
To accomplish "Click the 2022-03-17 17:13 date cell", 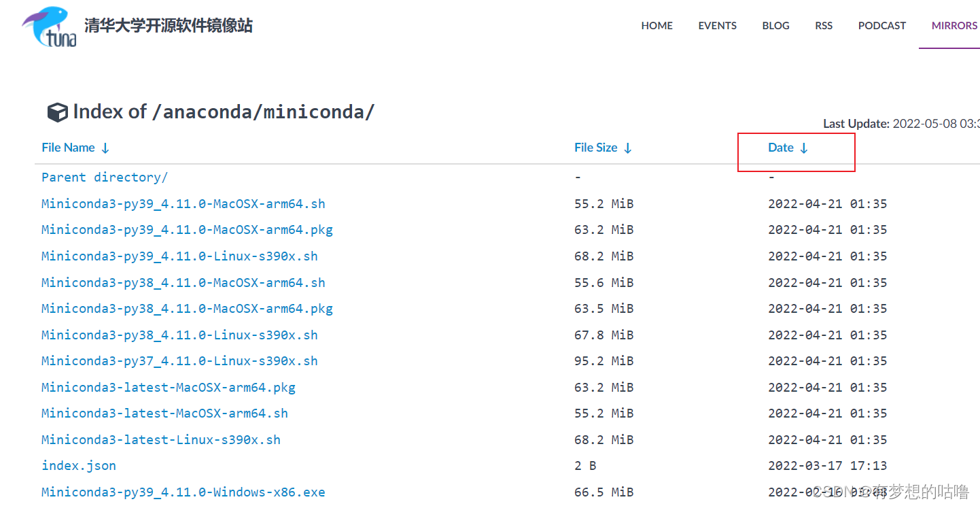I will coord(827,466).
